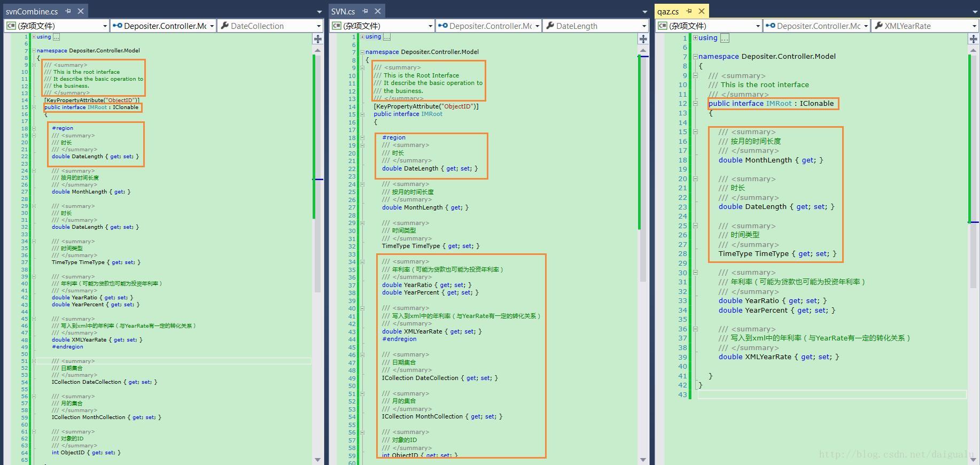Toggle the pin on SVN.cs tab
The width and height of the screenshot is (980, 465).
365,11
